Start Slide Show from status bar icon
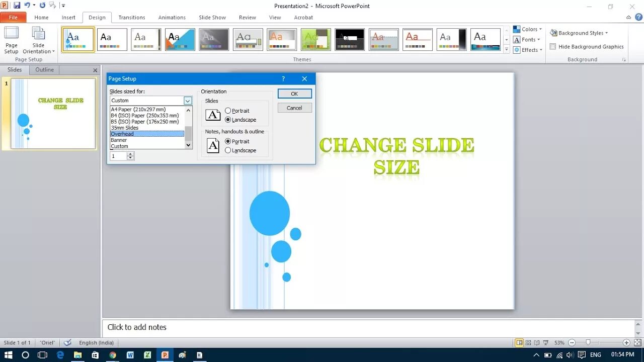Screen dimensions: 644x362 pos(546,342)
